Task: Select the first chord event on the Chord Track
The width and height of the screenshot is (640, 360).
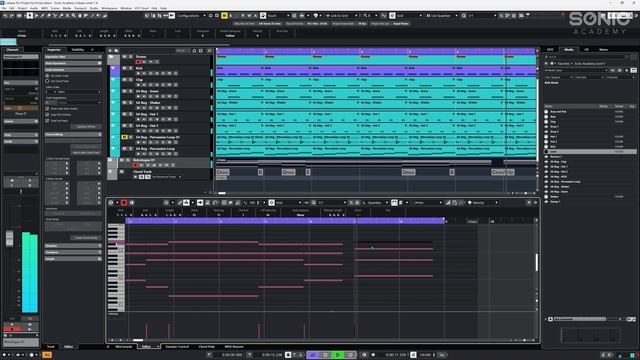Action: point(223,172)
